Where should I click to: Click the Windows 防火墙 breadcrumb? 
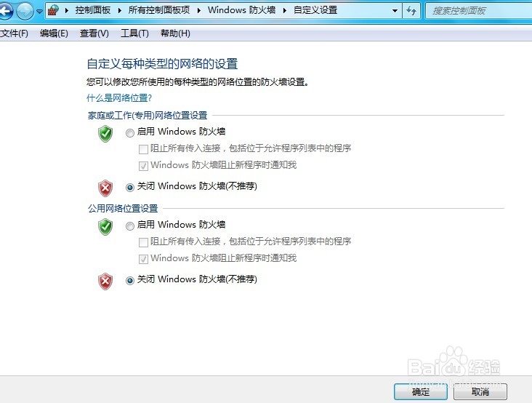[x=241, y=10]
